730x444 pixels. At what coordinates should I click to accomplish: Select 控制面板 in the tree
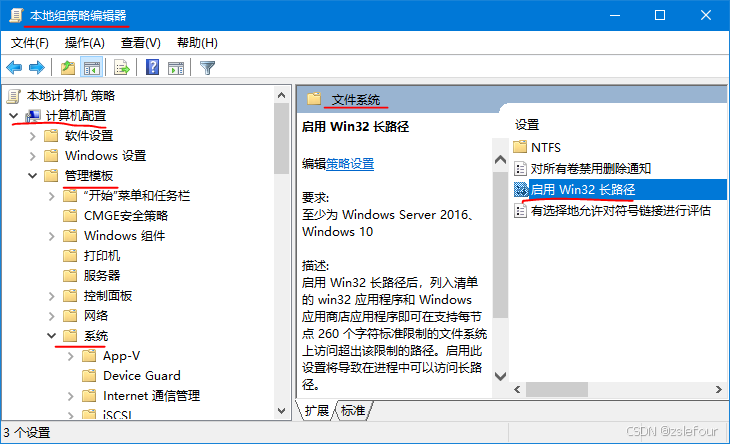[x=108, y=296]
